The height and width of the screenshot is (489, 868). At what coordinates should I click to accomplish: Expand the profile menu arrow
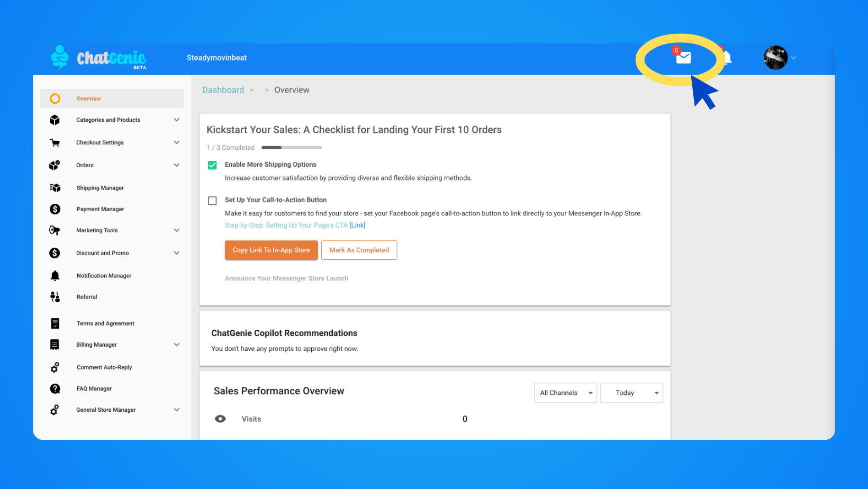[x=793, y=58]
